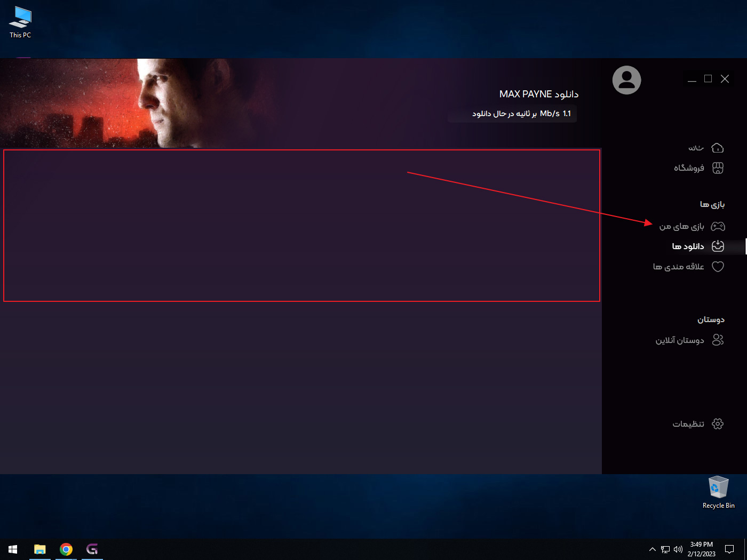This screenshot has height=560, width=747.
Task: Go to دوستان آنلاین text link
Action: [679, 340]
